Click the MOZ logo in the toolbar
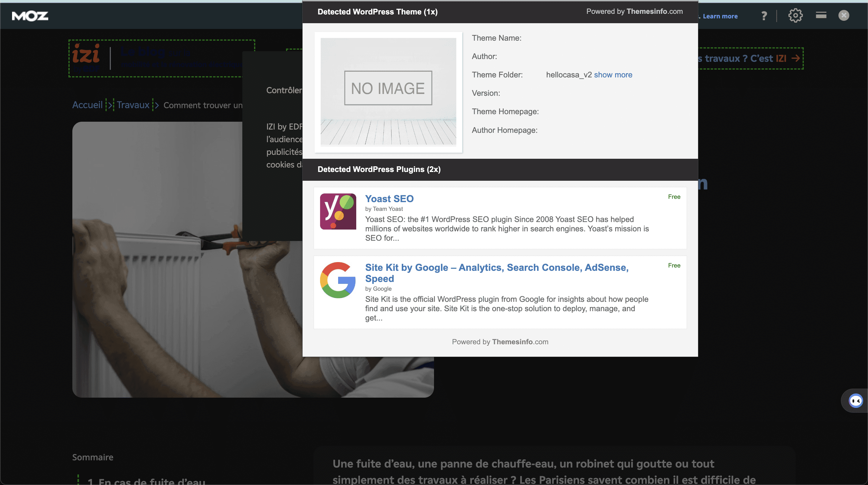This screenshot has height=485, width=868. pos(30,16)
